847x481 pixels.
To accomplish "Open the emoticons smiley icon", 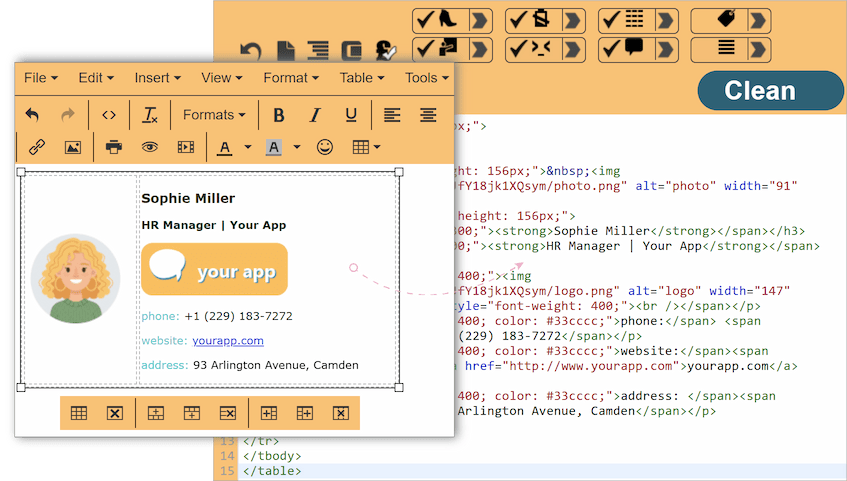I will [x=325, y=147].
